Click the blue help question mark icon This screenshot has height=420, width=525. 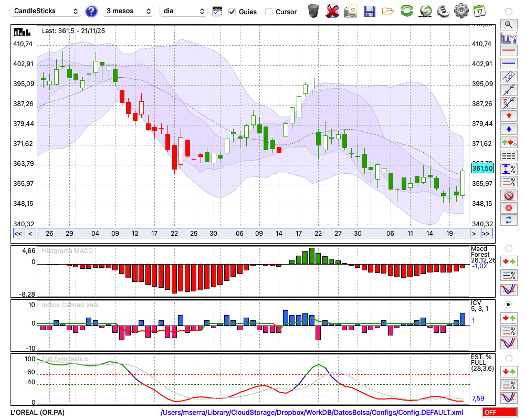(x=91, y=11)
